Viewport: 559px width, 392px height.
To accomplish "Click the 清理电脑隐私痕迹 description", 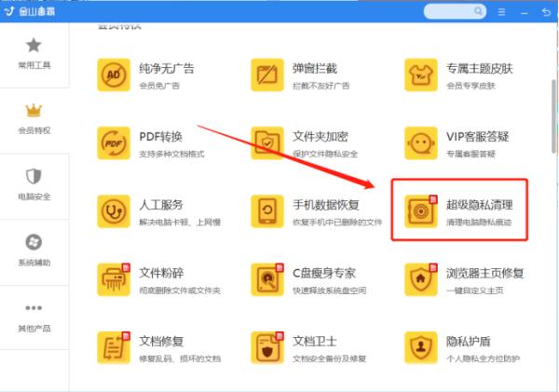I will pyautogui.click(x=479, y=223).
